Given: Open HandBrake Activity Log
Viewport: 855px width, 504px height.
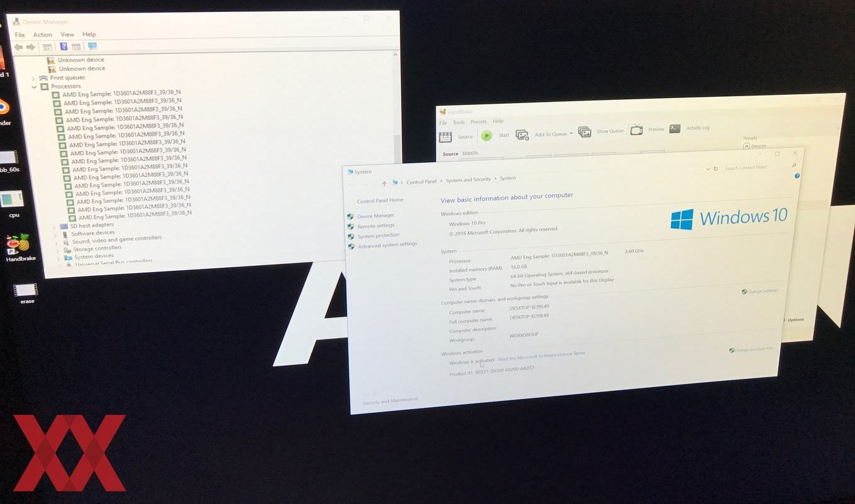Looking at the screenshot, I should coord(675,128).
